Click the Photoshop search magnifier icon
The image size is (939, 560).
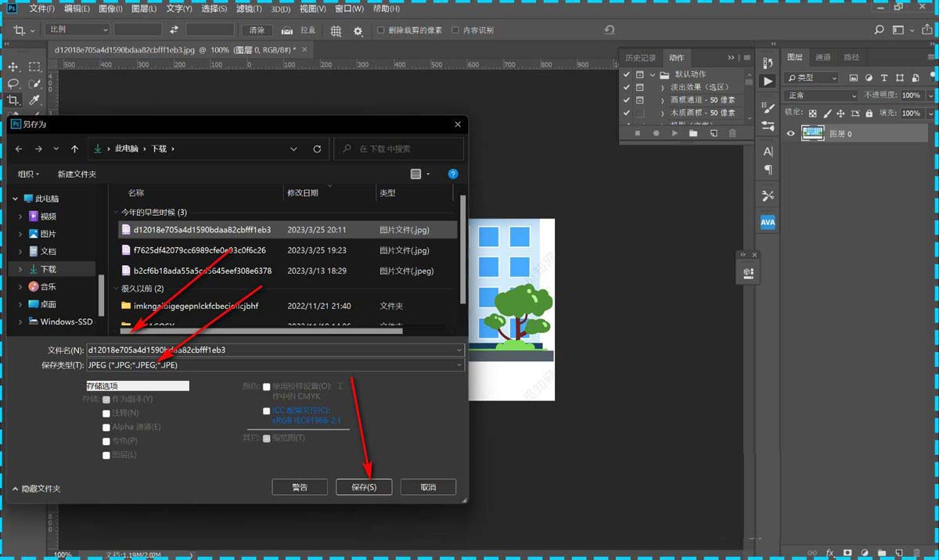click(x=879, y=30)
